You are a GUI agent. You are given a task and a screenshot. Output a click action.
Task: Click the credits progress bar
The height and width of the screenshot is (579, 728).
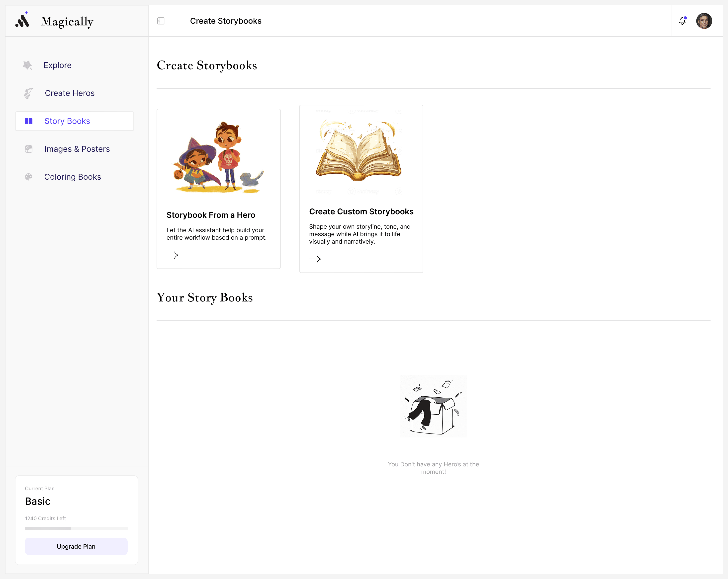click(76, 528)
